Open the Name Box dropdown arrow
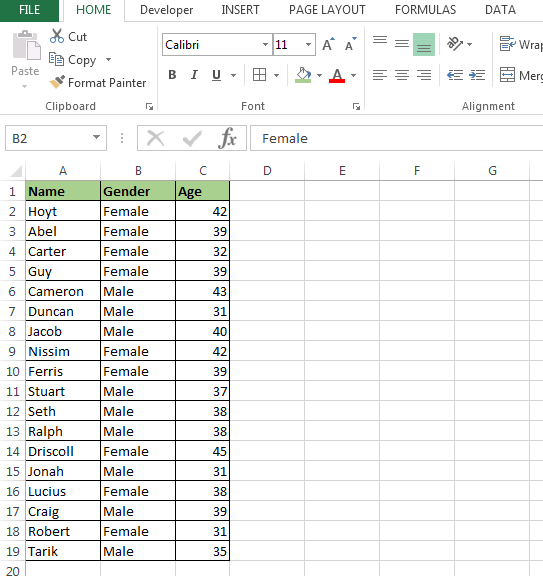Viewport: 543px width, 576px height. pos(96,138)
